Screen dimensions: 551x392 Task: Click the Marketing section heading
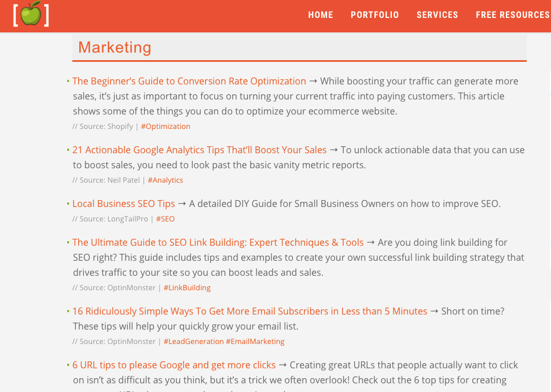coord(115,47)
